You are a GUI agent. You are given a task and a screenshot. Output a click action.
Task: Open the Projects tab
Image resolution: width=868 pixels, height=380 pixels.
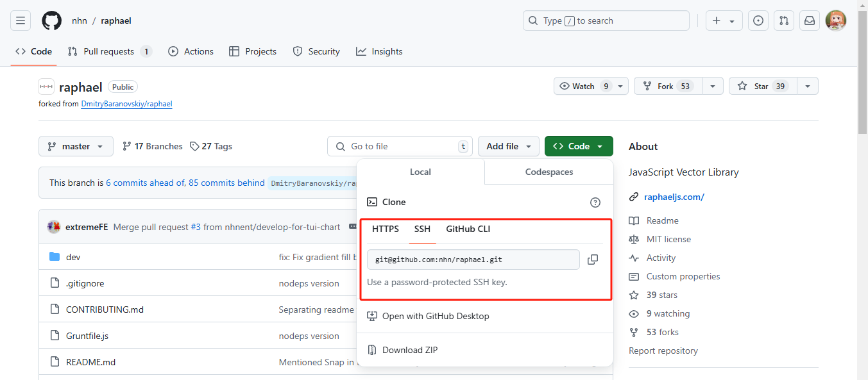253,51
